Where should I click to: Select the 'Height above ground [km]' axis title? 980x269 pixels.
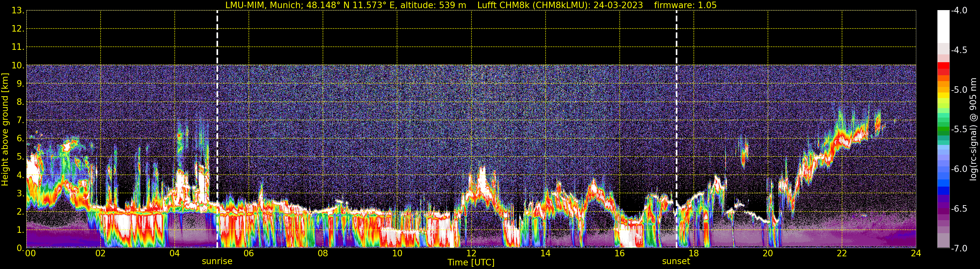[5, 130]
